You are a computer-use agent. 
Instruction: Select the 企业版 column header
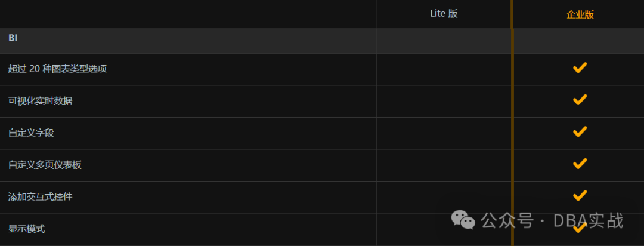(x=580, y=15)
